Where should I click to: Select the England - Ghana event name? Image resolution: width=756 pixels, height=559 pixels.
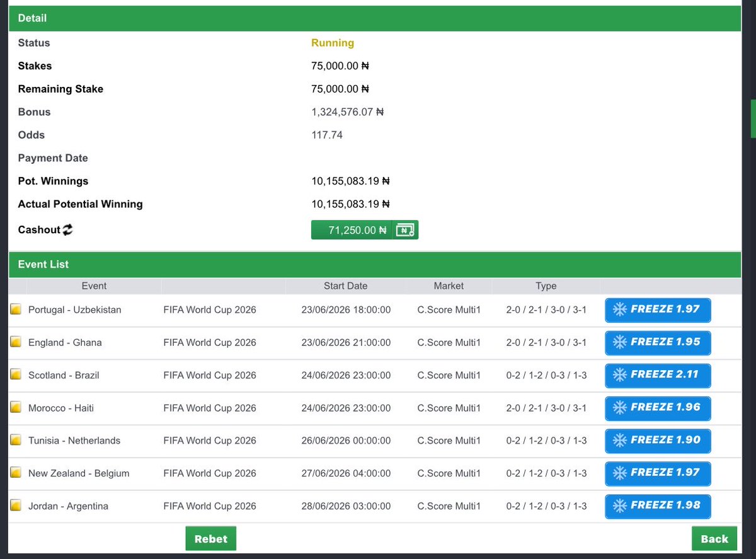[x=65, y=342]
